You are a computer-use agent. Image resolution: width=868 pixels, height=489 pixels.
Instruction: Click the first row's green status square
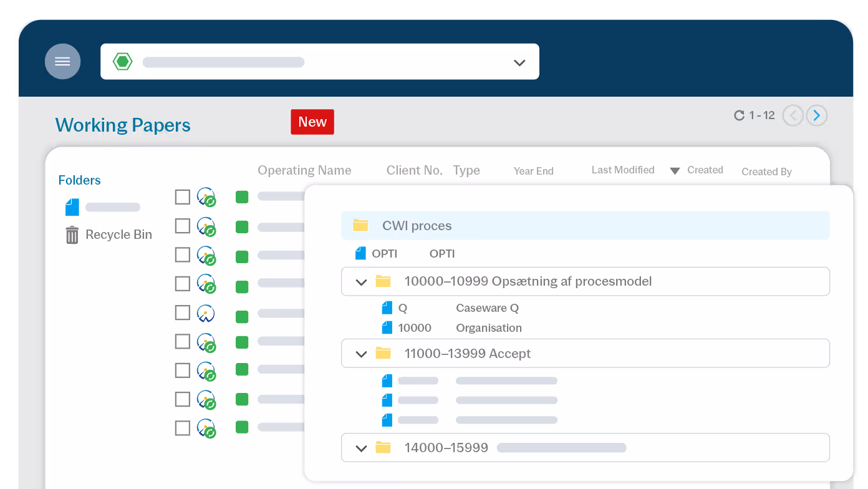(x=242, y=197)
